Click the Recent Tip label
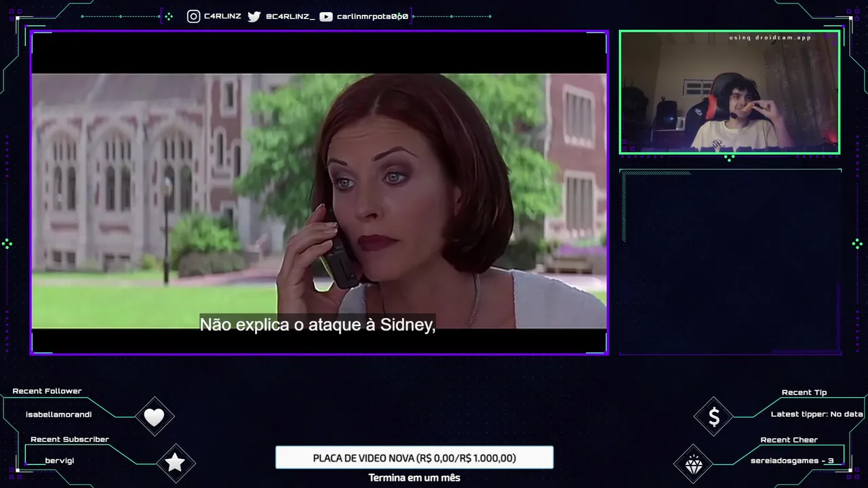868x488 pixels. coord(804,392)
